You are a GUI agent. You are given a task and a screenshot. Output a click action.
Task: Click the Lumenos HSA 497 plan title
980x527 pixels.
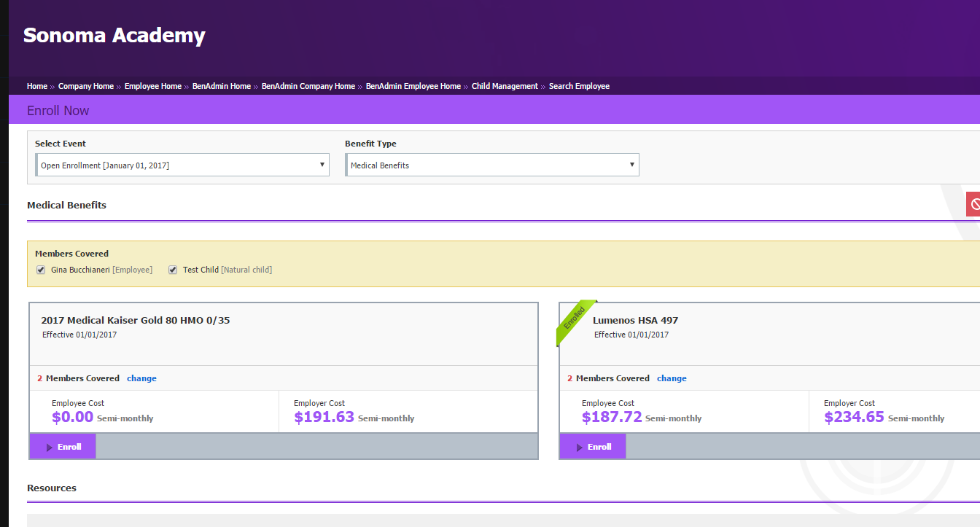[x=636, y=320]
